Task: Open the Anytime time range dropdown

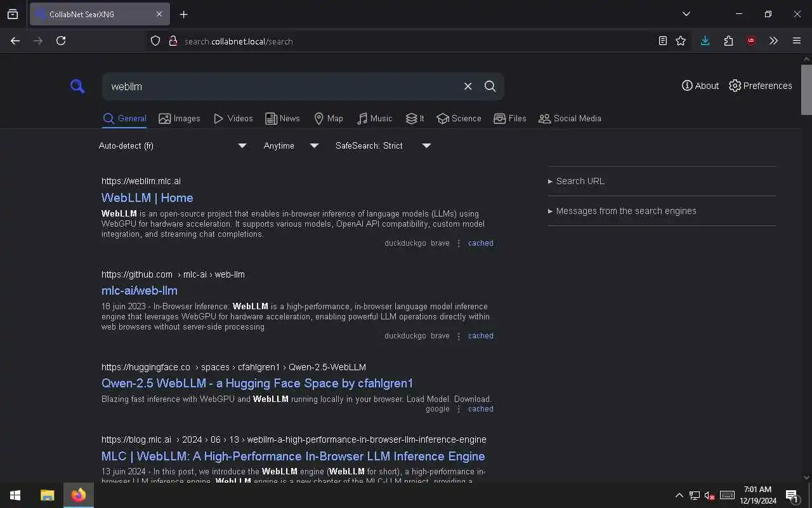Action: [x=291, y=145]
